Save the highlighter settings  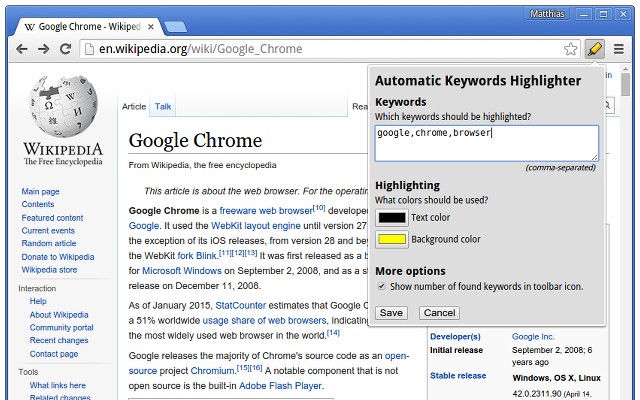(391, 313)
